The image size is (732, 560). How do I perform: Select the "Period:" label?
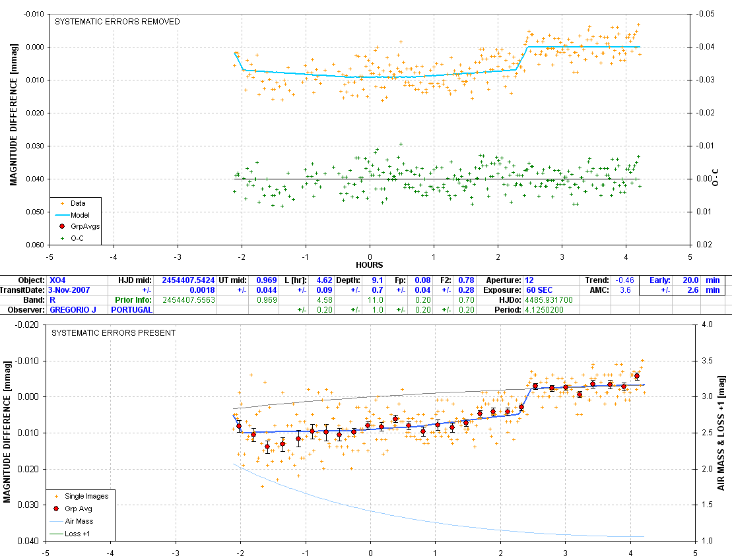pyautogui.click(x=508, y=309)
